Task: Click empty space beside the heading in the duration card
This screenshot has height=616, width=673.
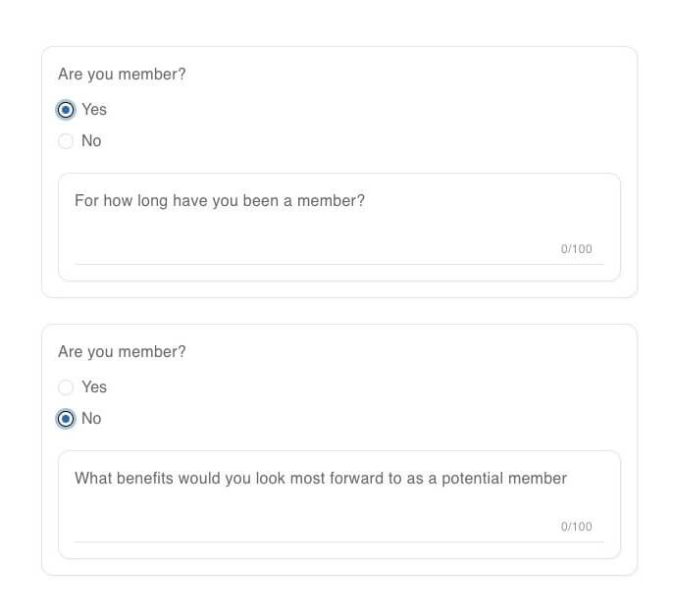Action: [x=412, y=75]
